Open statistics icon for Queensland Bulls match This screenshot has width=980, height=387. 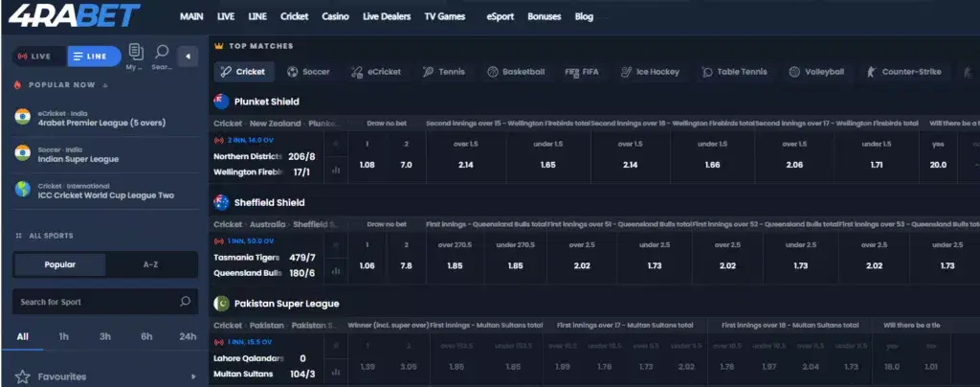coord(336,271)
